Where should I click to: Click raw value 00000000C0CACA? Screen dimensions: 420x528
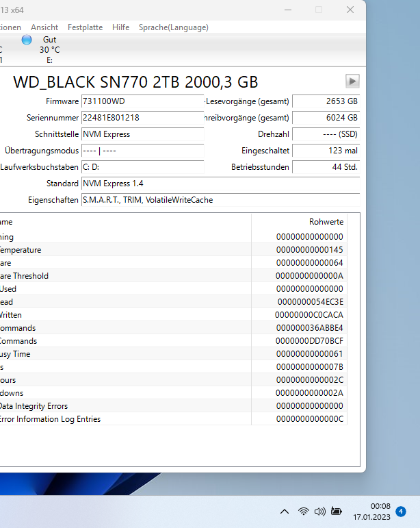[x=309, y=315]
